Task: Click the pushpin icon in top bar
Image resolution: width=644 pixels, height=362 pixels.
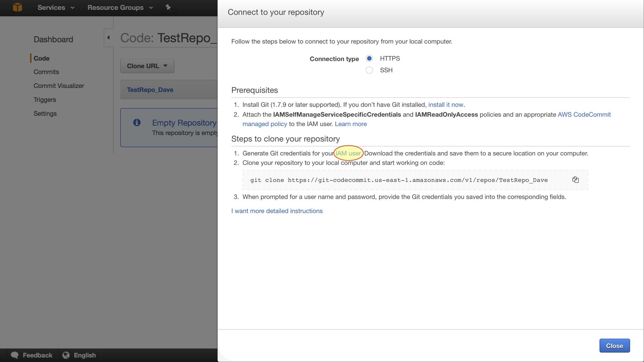Action: pos(168,7)
